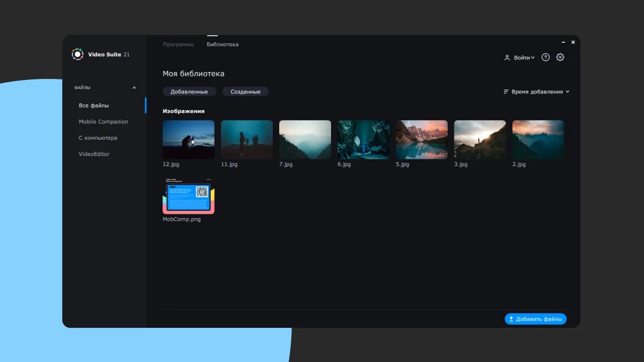Open the 5.jpg lake thumbnail
Viewport: 644px width, 362px height.
422,140
